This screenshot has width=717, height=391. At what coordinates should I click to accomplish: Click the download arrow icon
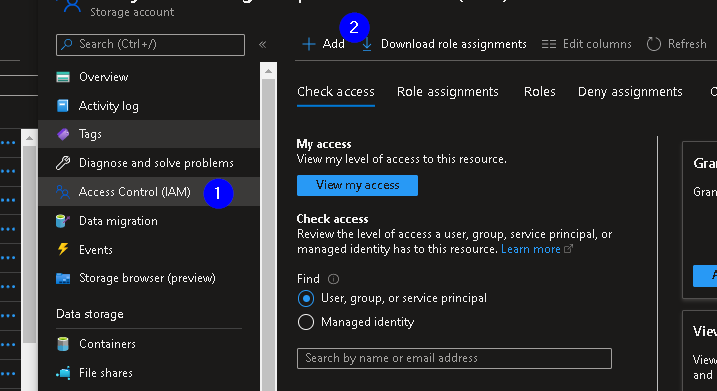(x=367, y=44)
